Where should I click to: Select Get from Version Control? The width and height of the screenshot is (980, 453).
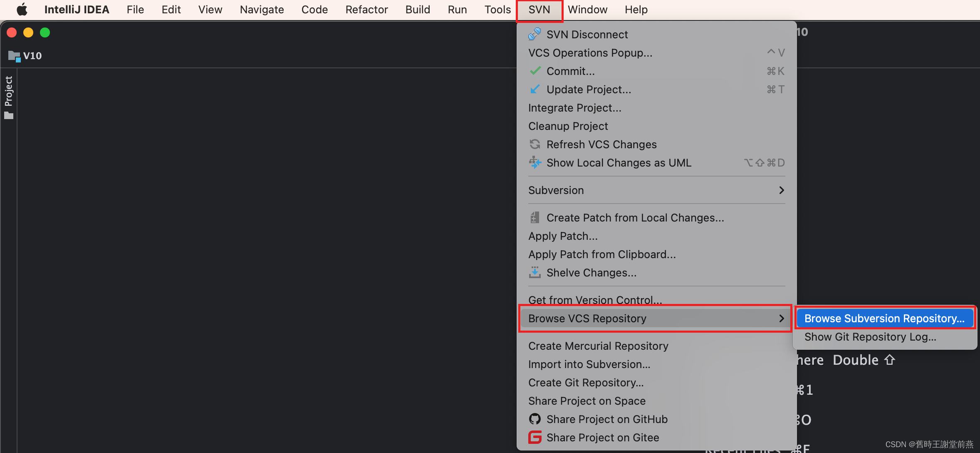click(x=595, y=300)
